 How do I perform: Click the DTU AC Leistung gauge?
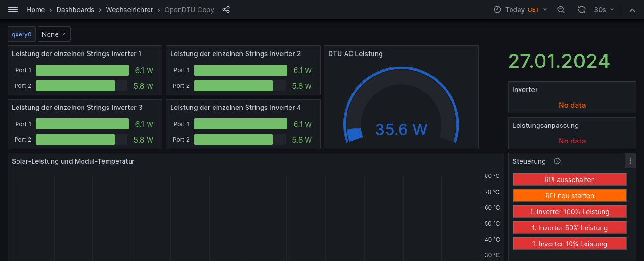tap(401, 109)
